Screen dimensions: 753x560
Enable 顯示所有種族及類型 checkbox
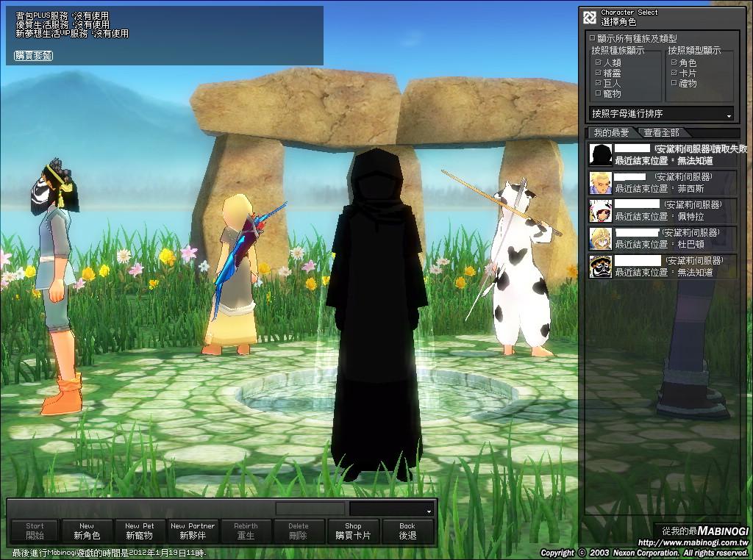pyautogui.click(x=593, y=38)
